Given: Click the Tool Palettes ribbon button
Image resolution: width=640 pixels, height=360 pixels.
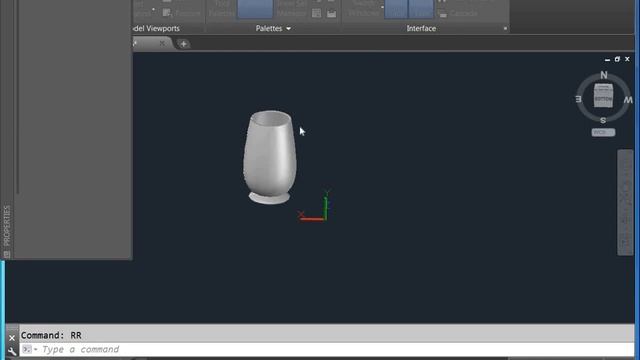Looking at the screenshot, I should tap(222, 9).
